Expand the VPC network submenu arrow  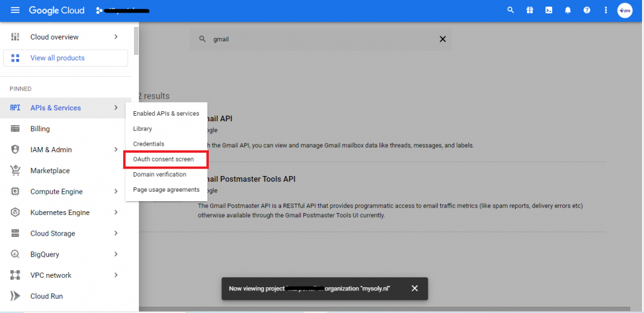[116, 275]
